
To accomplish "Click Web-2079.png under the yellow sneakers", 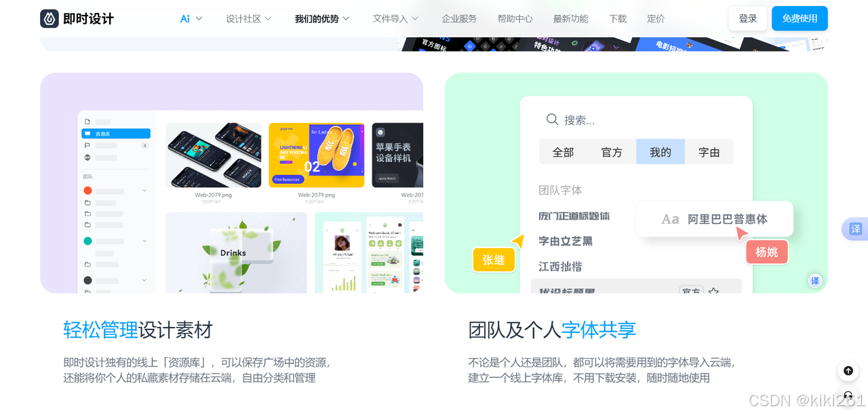I will pos(317,195).
